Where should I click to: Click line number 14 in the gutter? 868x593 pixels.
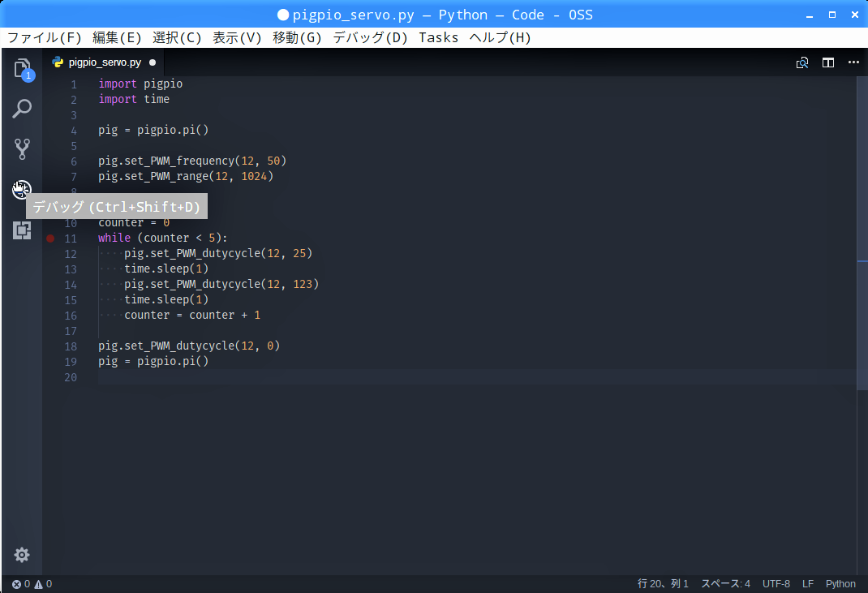click(x=71, y=286)
